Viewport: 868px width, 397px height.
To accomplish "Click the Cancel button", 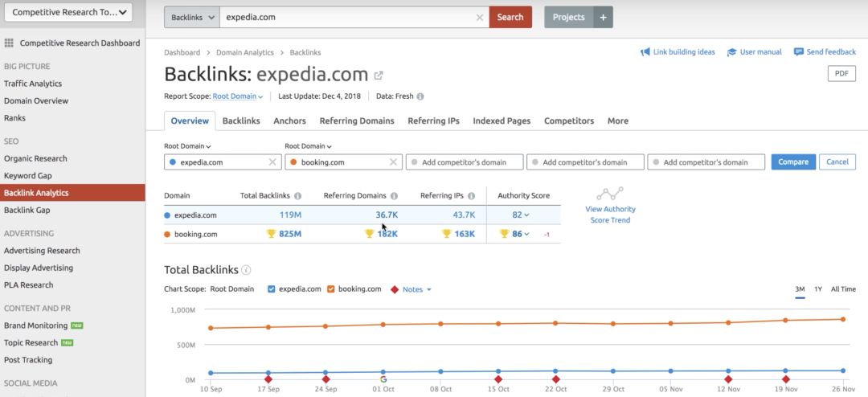I will (x=837, y=162).
